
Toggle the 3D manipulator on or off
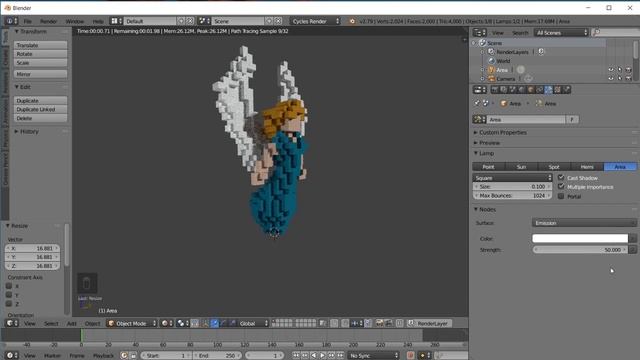coord(205,323)
